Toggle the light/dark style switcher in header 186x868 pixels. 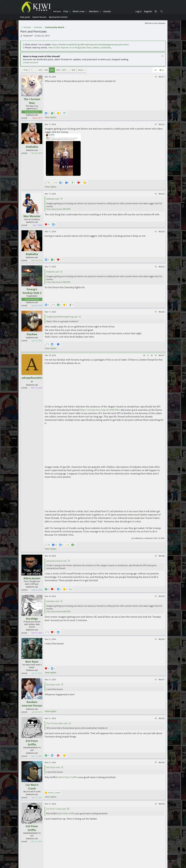[x=156, y=11]
